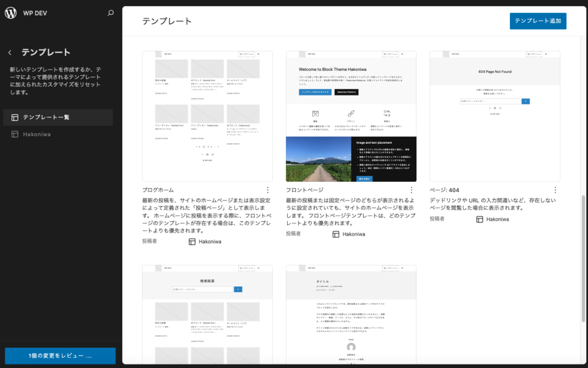Image resolution: width=588 pixels, height=368 pixels.
Task: Go back using the left chevron arrow
Action: (x=10, y=52)
